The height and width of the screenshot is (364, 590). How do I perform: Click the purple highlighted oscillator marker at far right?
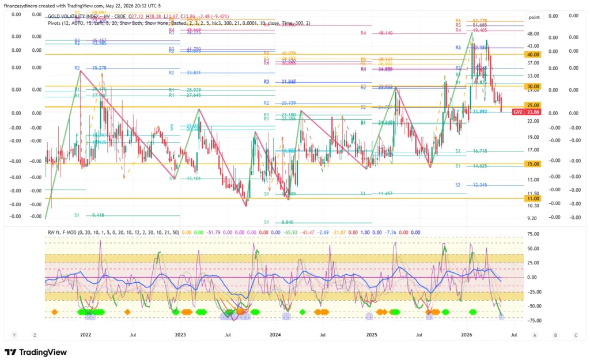[x=501, y=317]
